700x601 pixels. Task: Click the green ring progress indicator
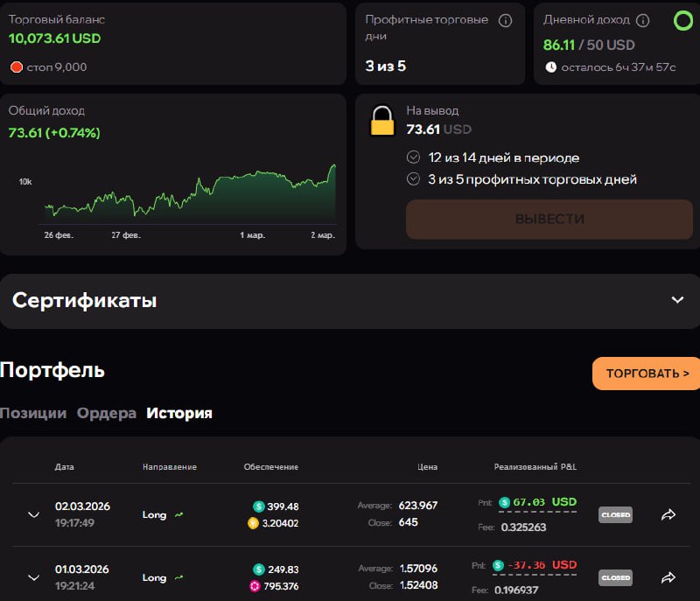(x=682, y=21)
